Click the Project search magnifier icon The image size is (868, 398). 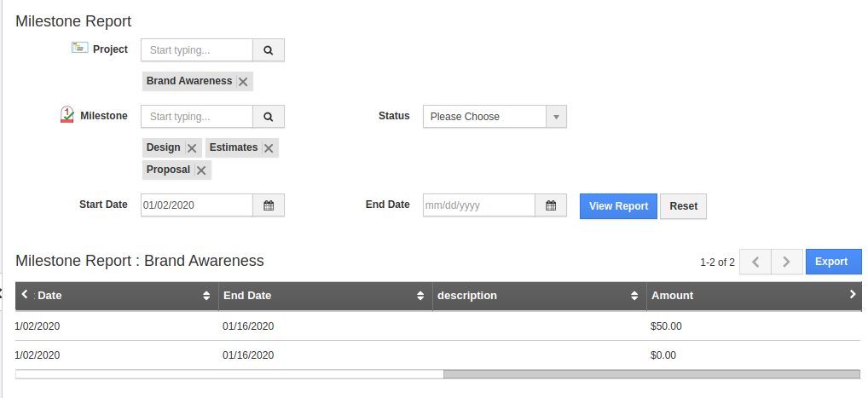click(x=269, y=50)
